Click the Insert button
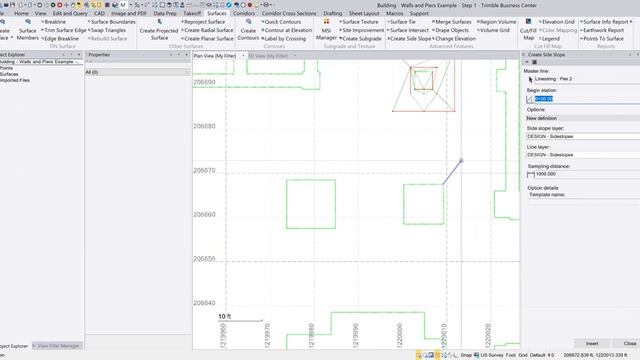This screenshot has height=360, width=640. pyautogui.click(x=592, y=343)
